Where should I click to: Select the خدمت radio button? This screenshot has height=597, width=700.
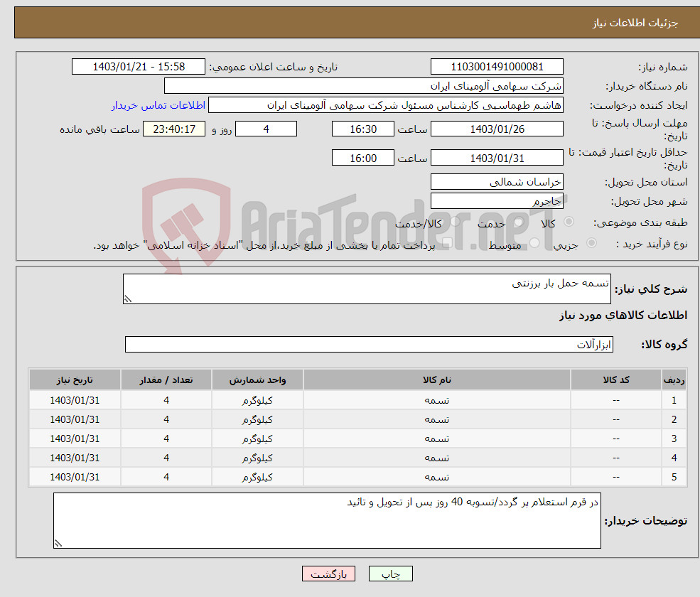(518, 222)
